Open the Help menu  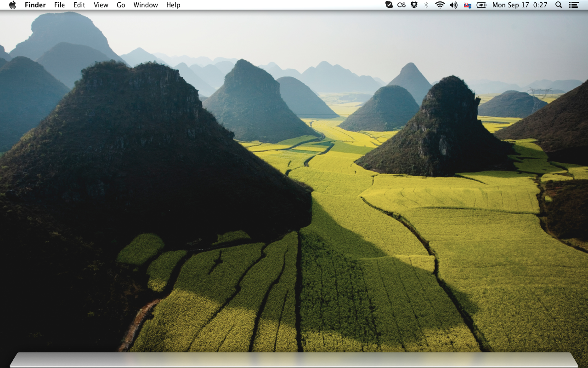pyautogui.click(x=173, y=5)
